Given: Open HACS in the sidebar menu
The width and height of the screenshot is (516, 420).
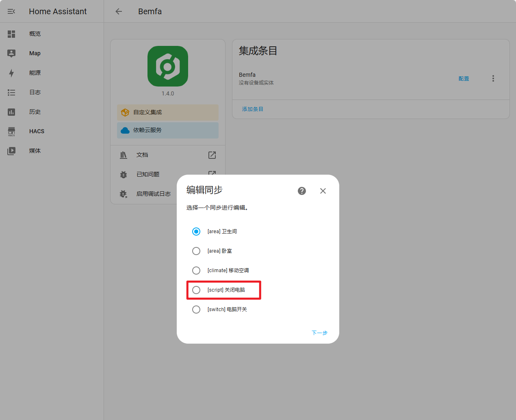Looking at the screenshot, I should click(52, 131).
